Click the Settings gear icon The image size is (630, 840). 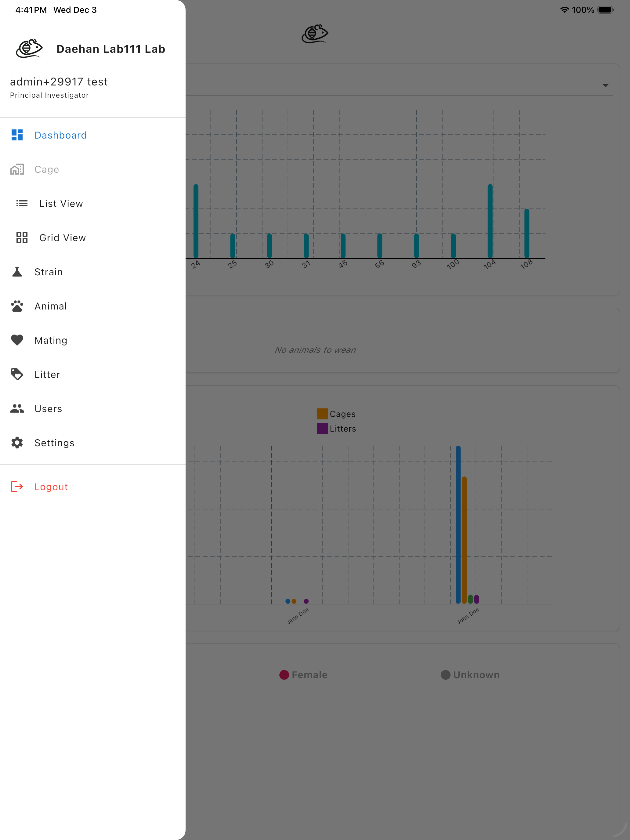point(17,442)
